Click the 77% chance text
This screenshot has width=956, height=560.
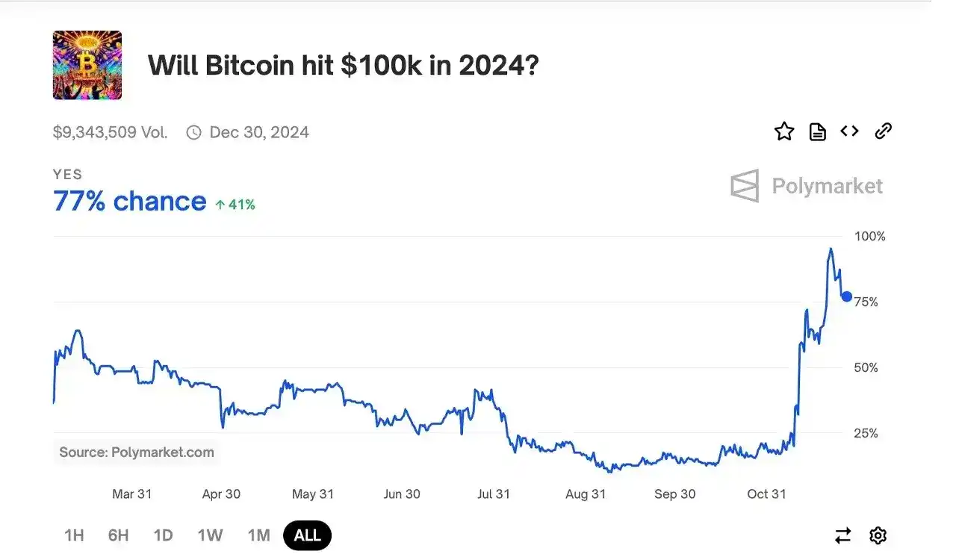(130, 201)
